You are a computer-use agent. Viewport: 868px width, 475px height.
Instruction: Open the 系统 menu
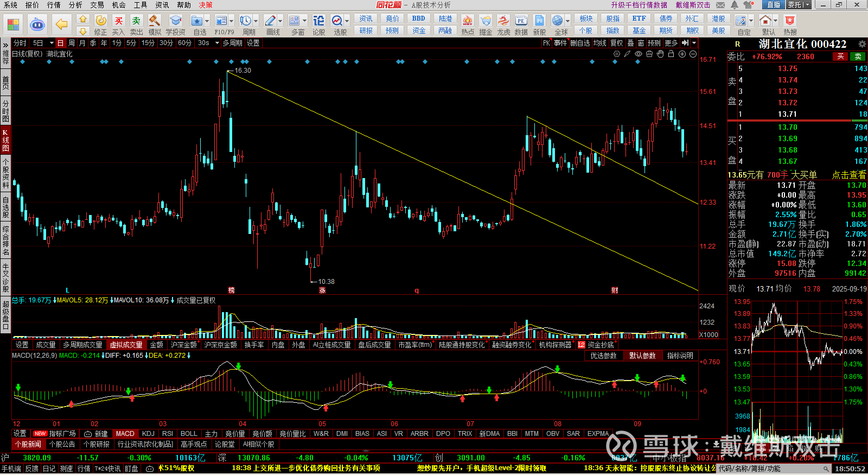(x=10, y=5)
